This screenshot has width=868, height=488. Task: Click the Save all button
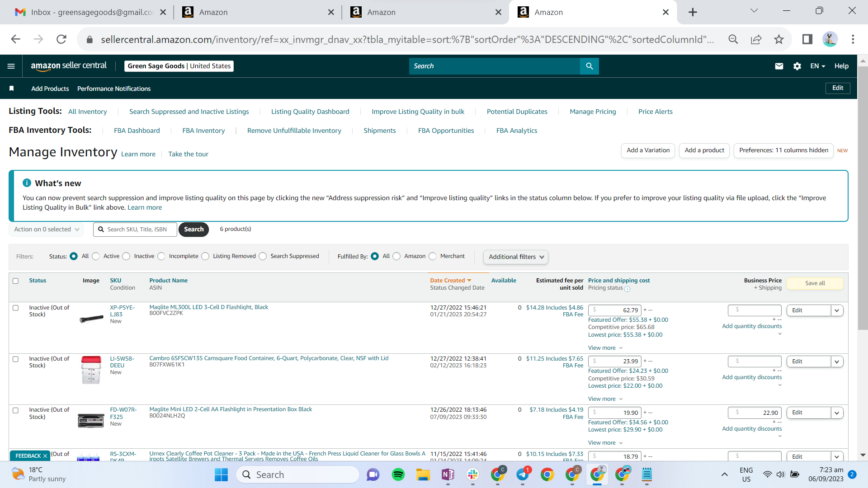[x=815, y=283]
